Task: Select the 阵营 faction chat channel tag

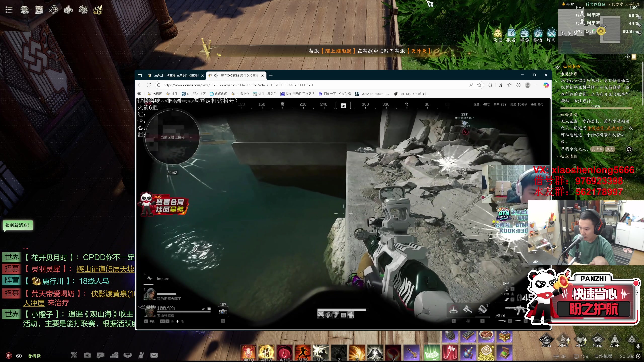Action: pyautogui.click(x=12, y=281)
